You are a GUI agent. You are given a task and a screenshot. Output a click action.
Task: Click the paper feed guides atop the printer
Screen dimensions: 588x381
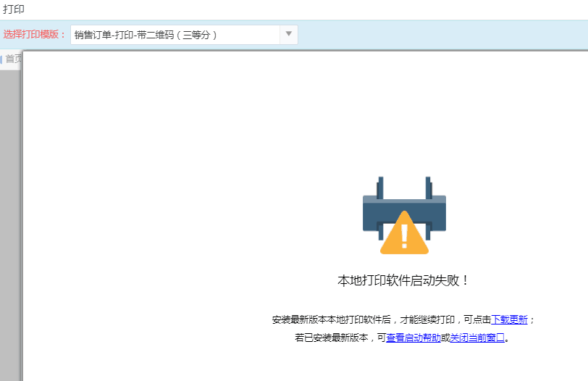[x=404, y=186]
